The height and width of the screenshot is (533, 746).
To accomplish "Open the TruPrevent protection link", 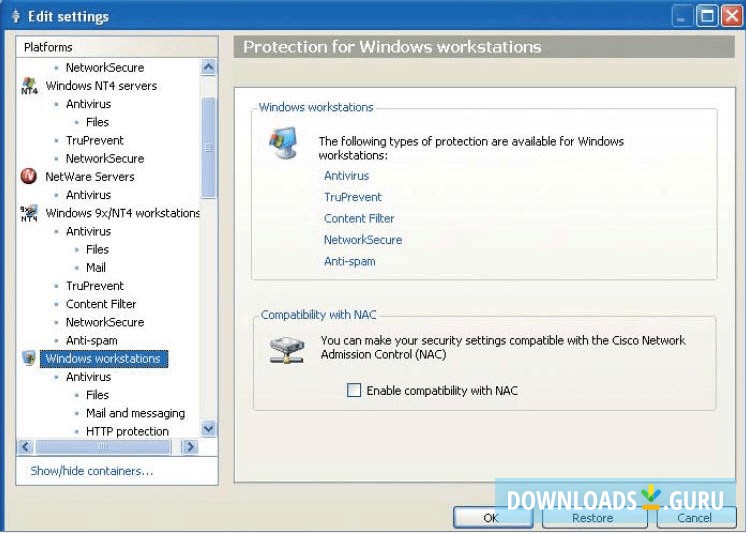I will click(x=353, y=197).
